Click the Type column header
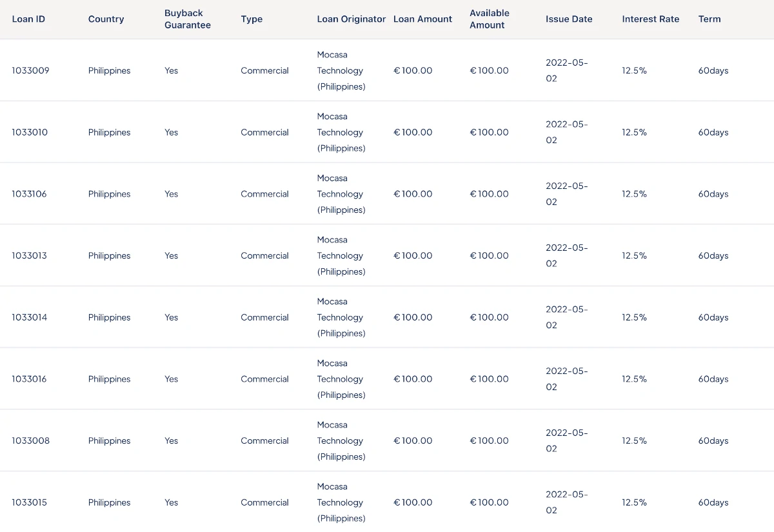 pyautogui.click(x=252, y=19)
